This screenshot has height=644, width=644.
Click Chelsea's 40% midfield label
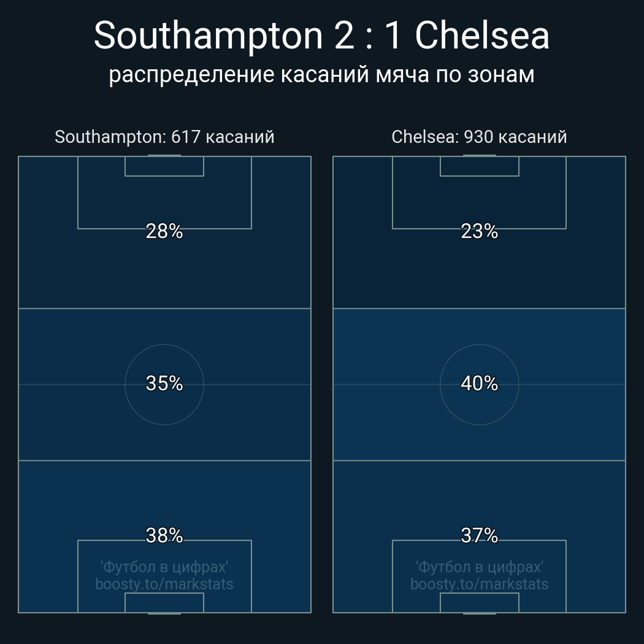[479, 383]
